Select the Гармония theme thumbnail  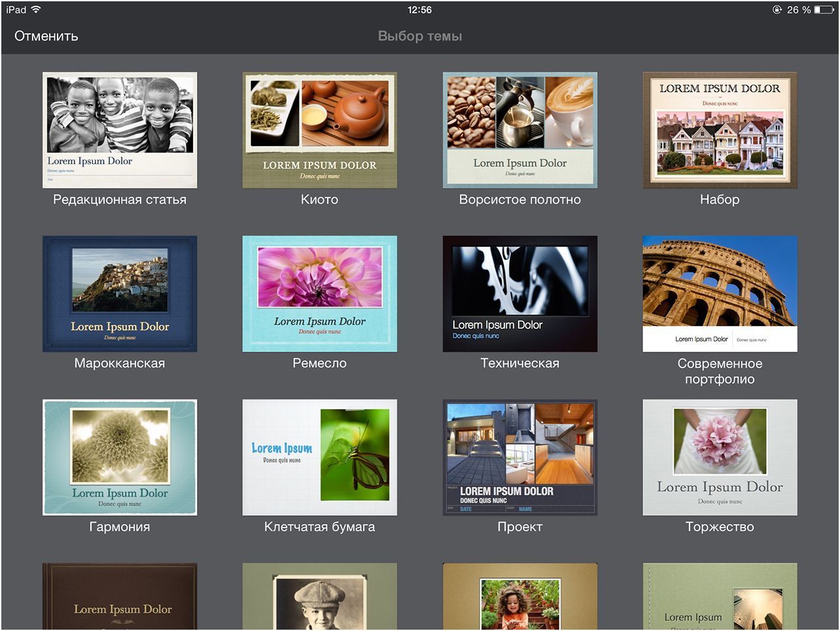click(x=120, y=458)
